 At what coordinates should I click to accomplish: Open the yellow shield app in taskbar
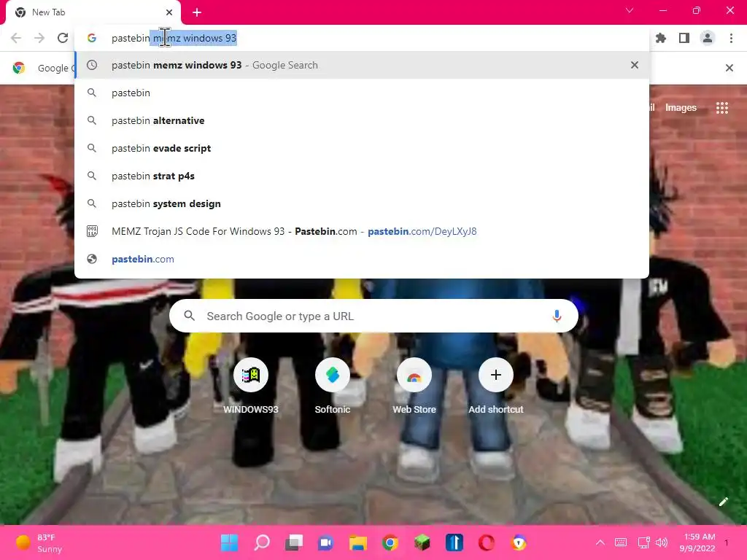pos(519,542)
